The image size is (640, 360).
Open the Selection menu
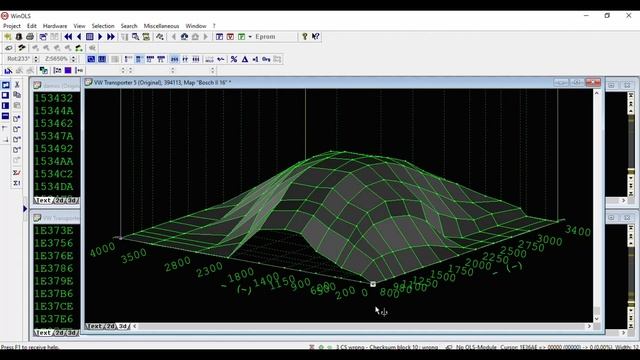(x=103, y=26)
